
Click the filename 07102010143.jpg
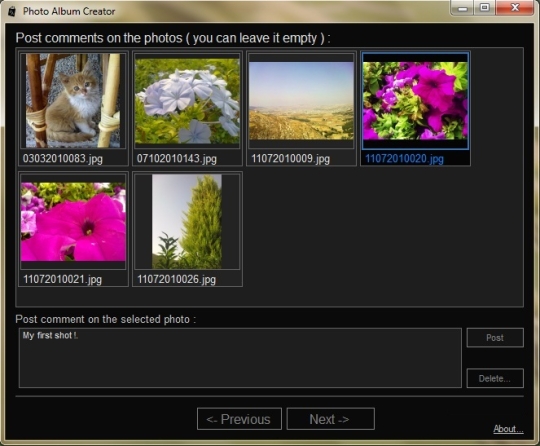tap(177, 159)
